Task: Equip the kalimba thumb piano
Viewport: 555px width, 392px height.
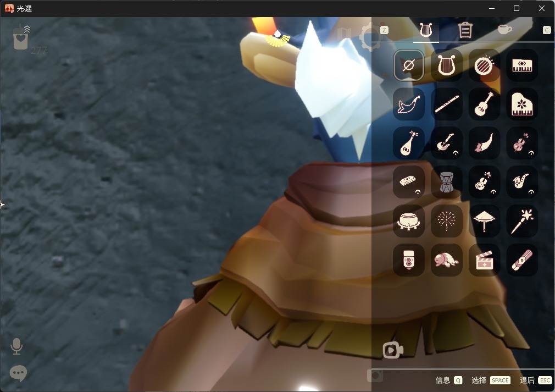Action: [408, 182]
